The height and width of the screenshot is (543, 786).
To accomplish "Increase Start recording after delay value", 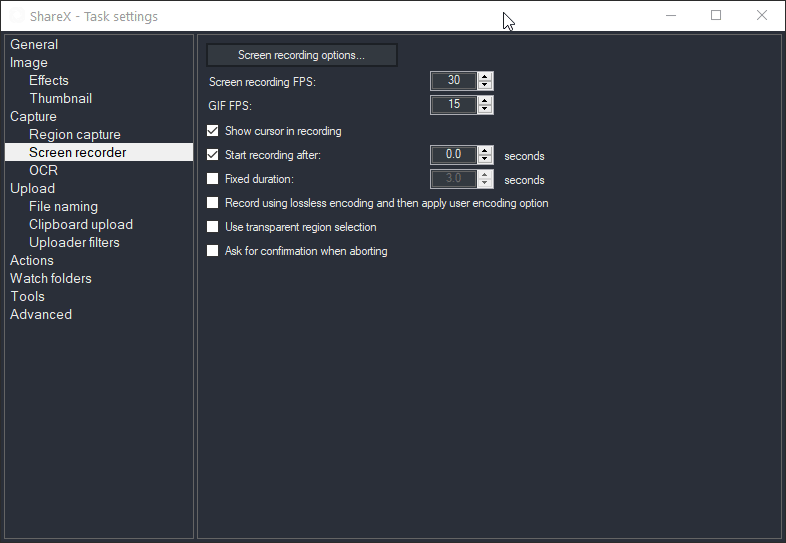I will [485, 151].
